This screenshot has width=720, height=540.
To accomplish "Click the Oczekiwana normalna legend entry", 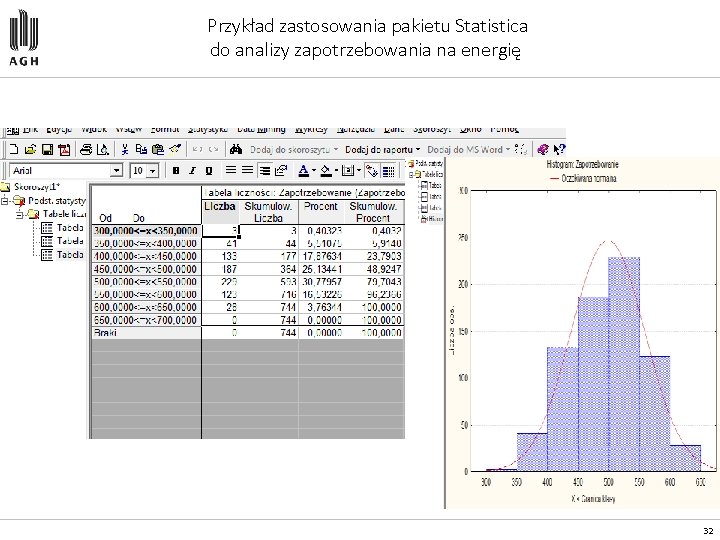I will pos(583,178).
